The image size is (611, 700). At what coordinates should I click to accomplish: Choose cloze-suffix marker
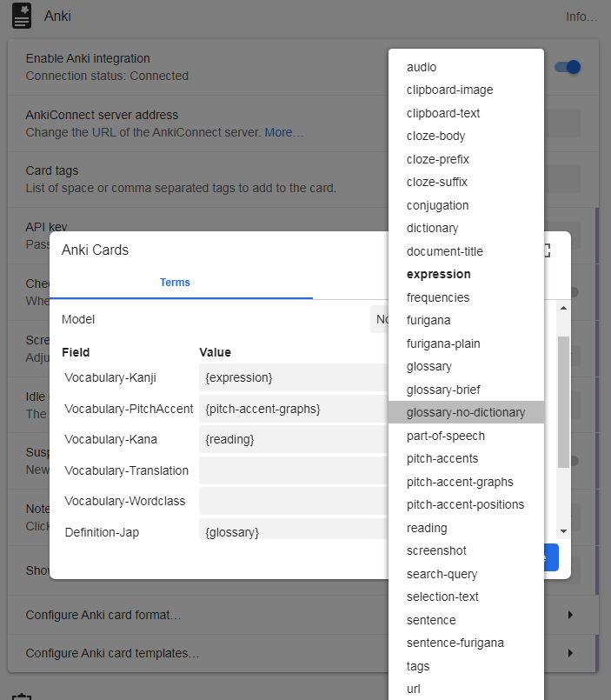click(466, 182)
